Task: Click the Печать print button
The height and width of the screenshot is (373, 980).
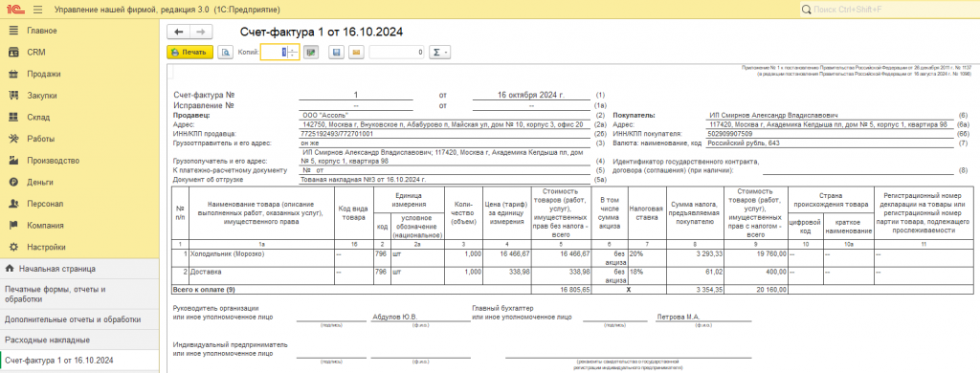Action: click(190, 53)
